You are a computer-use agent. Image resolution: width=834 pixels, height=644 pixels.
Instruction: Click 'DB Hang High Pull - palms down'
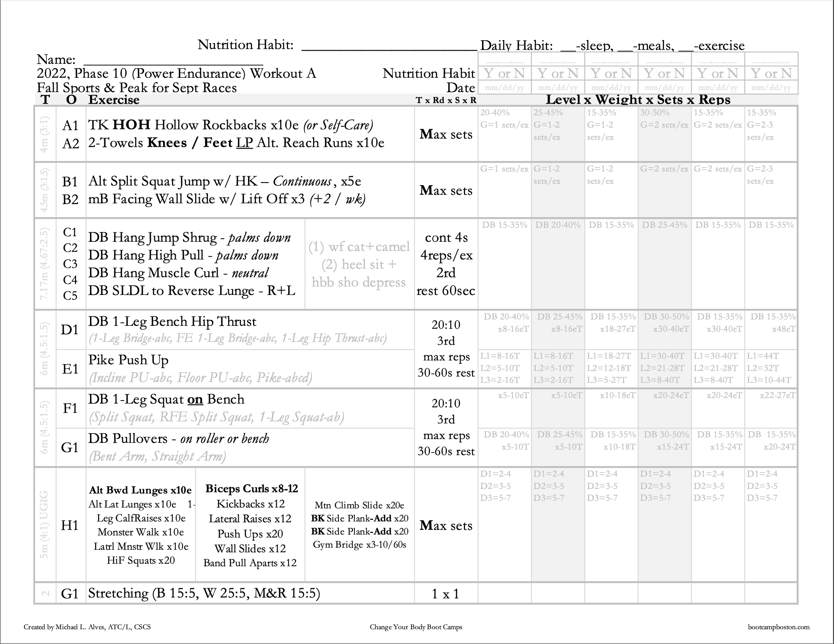pyautogui.click(x=183, y=255)
